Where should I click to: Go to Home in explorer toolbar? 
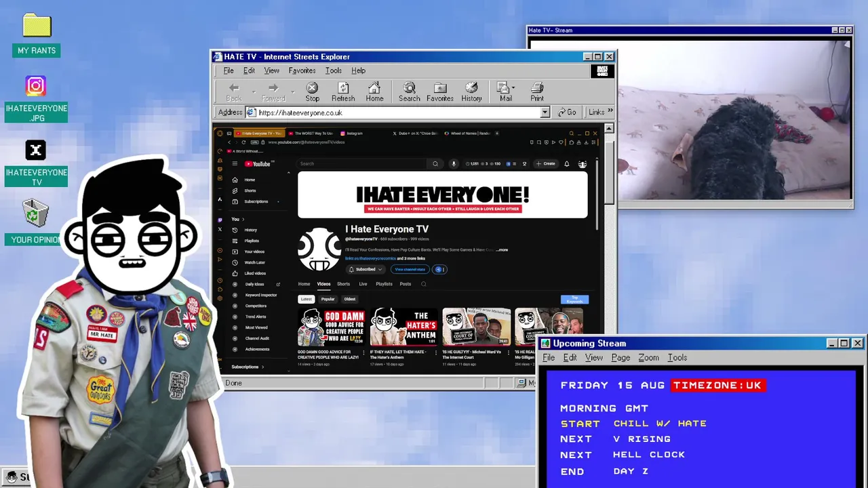click(374, 92)
